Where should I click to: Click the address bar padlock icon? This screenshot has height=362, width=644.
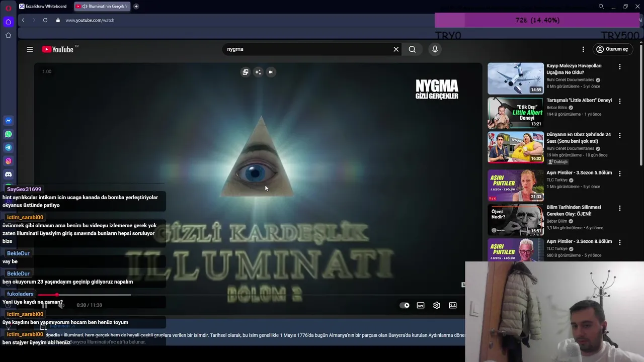[x=58, y=20]
